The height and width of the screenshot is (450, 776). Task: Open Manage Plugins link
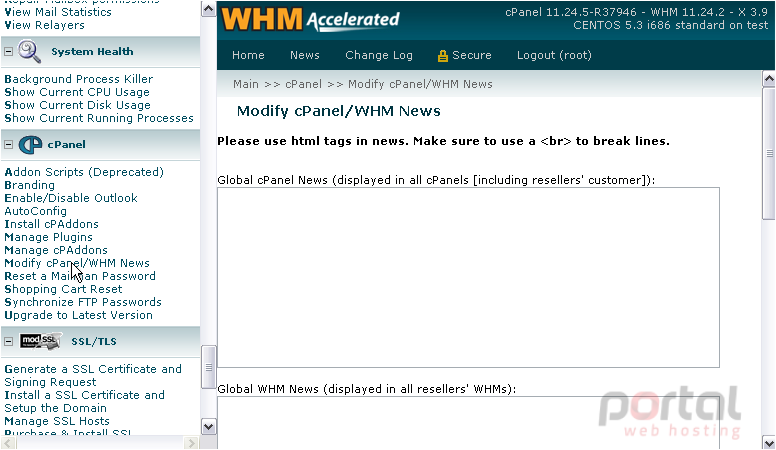[48, 237]
